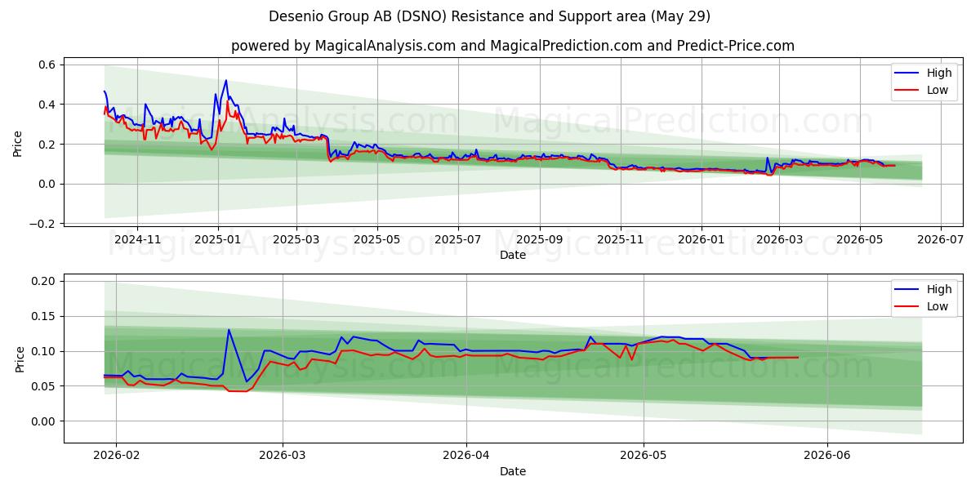Click the '2025-09' date tick label
This screenshot has width=980, height=490.
[539, 239]
